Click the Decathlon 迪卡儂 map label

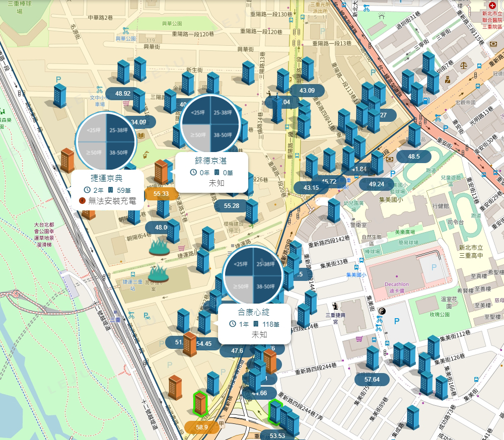397,287
